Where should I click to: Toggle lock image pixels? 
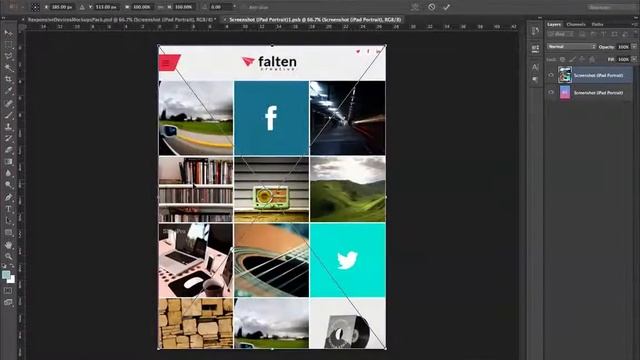[x=572, y=60]
